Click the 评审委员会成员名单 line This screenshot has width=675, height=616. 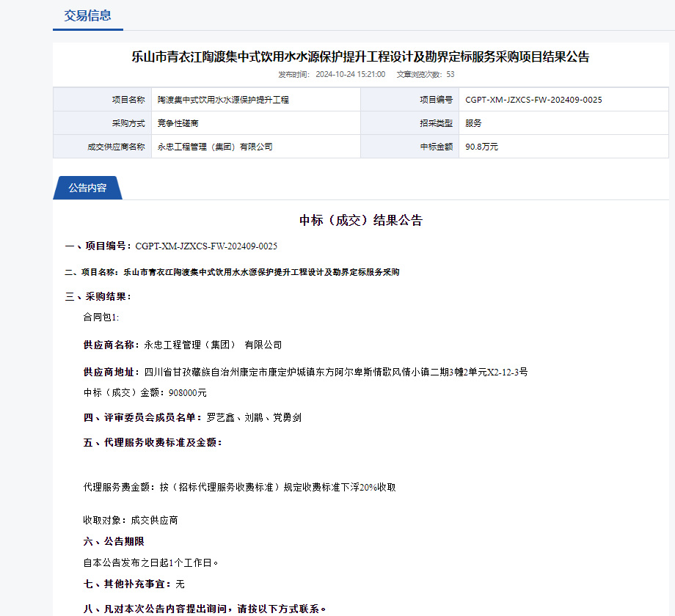[192, 418]
